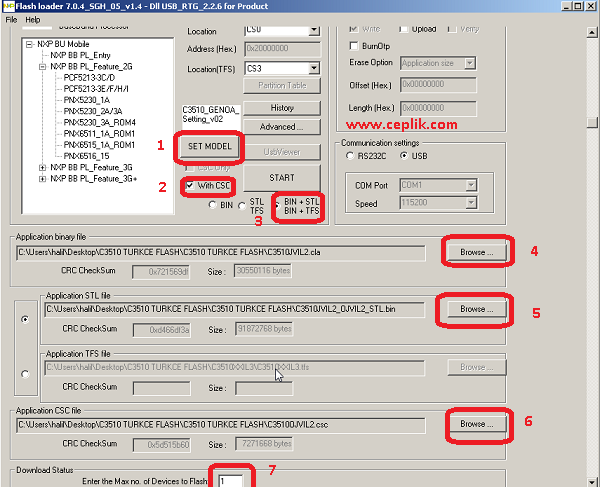Screen dimensions: 600x487
Task: Toggle the Upload checkbox
Action: [x=403, y=29]
